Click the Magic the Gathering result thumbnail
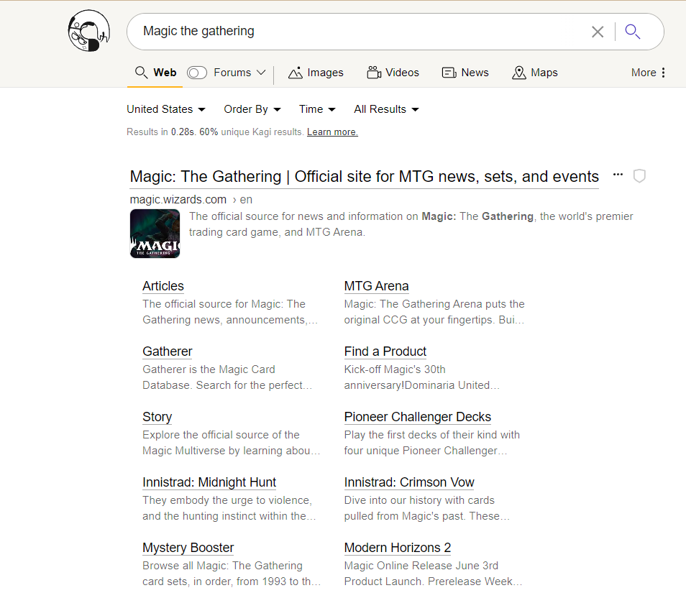 click(x=155, y=234)
